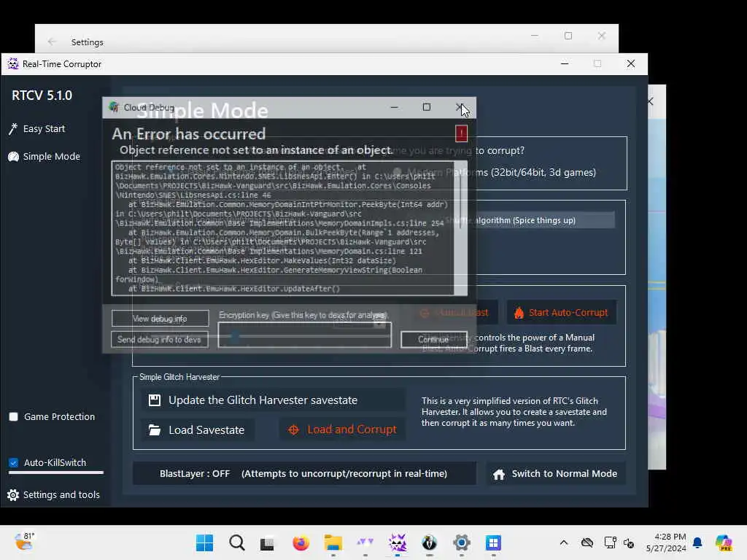Open Task View from the taskbar
747x560 pixels.
(x=267, y=542)
